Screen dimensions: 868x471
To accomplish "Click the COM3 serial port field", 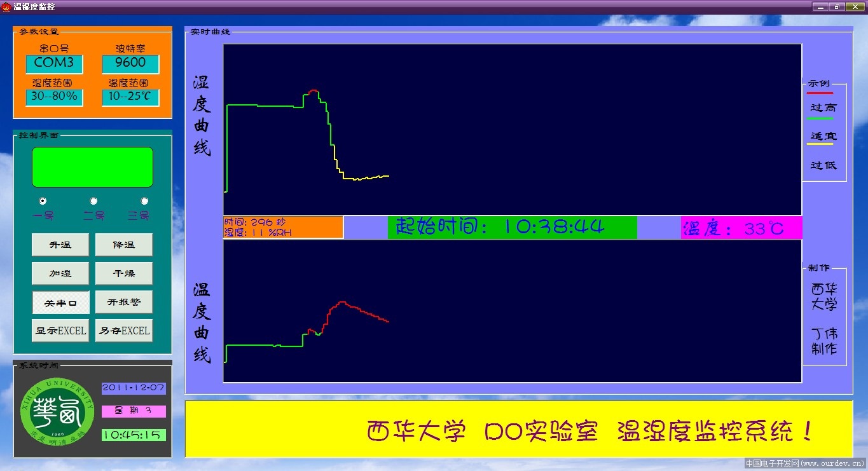I will [x=54, y=64].
